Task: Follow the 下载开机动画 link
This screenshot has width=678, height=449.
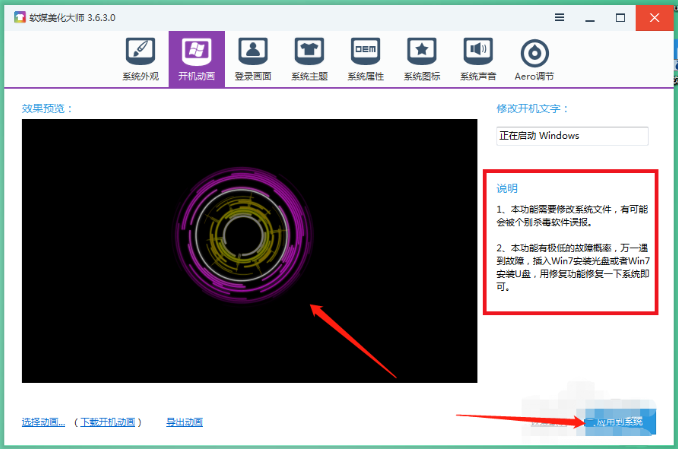Action: (x=108, y=422)
